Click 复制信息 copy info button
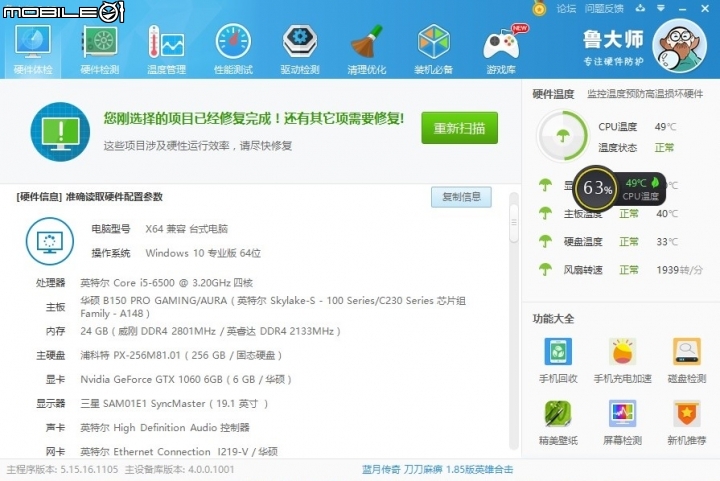Image resolution: width=720 pixels, height=481 pixels. pyautogui.click(x=461, y=197)
